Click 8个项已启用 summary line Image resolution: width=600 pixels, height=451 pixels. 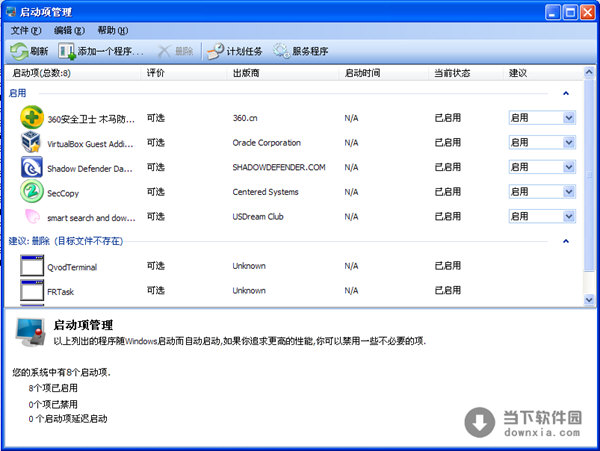(x=53, y=388)
